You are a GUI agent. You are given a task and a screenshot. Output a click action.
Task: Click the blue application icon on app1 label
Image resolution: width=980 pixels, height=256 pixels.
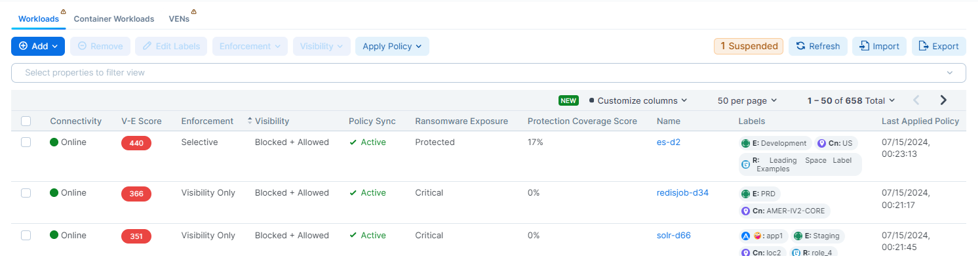(x=745, y=236)
